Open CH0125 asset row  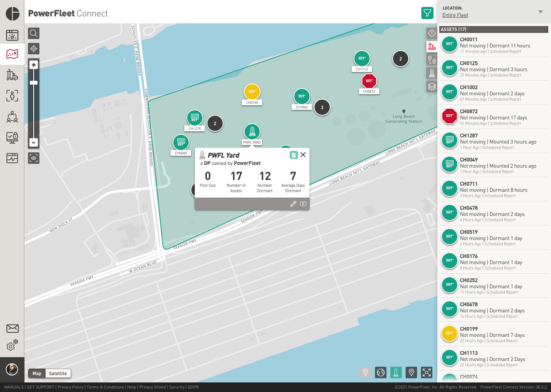point(494,69)
